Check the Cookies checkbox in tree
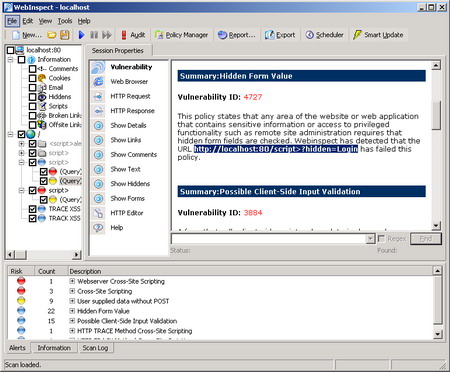450x372 pixels. tap(32, 78)
